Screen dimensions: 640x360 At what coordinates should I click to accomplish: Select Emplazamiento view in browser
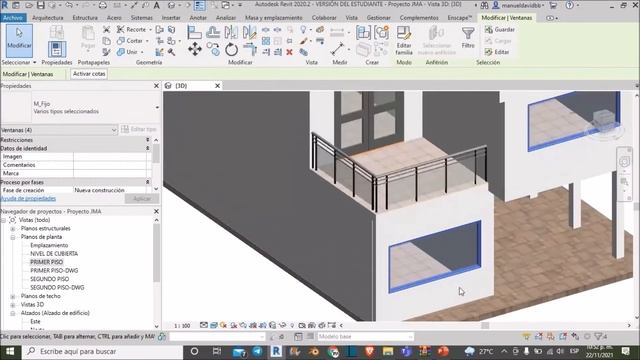tap(49, 245)
